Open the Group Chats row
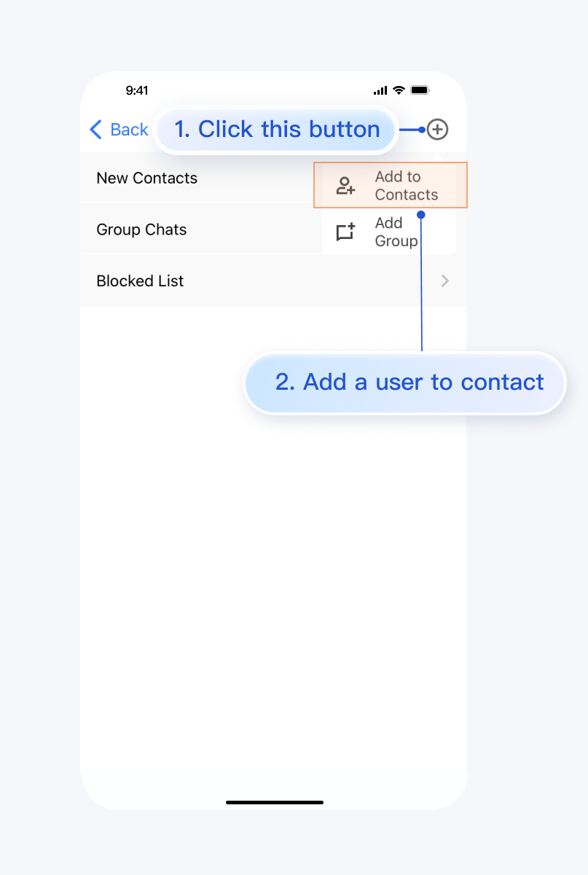This screenshot has width=588, height=875. click(x=141, y=230)
